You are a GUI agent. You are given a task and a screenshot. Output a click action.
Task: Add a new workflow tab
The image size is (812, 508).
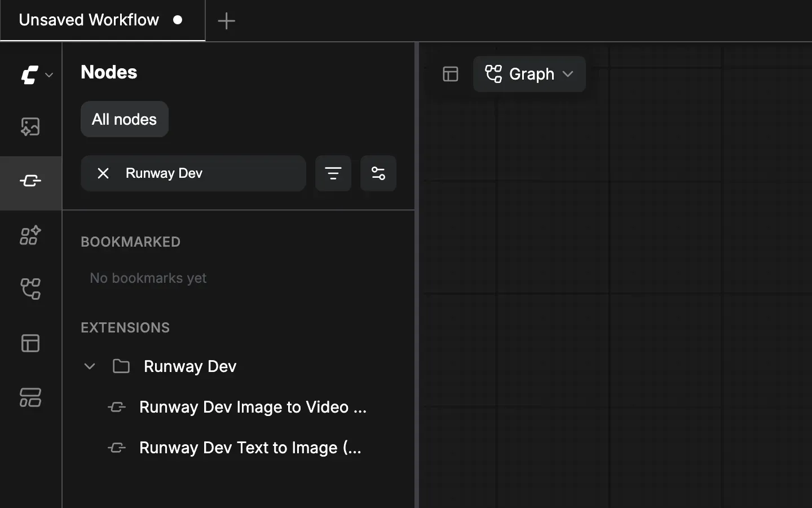pos(227,21)
